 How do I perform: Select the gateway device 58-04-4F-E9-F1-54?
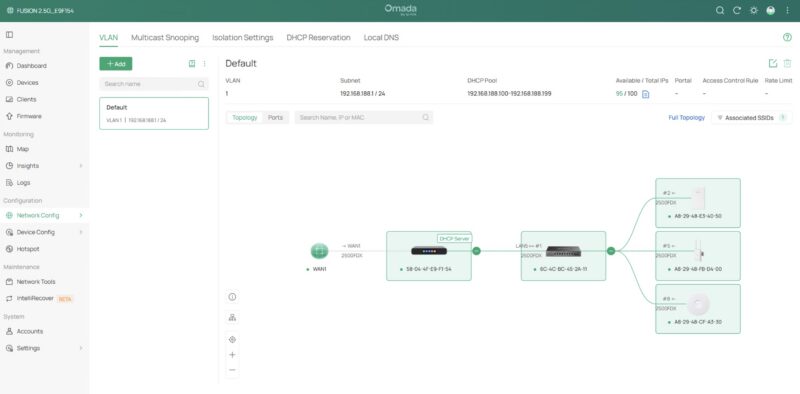pos(429,256)
